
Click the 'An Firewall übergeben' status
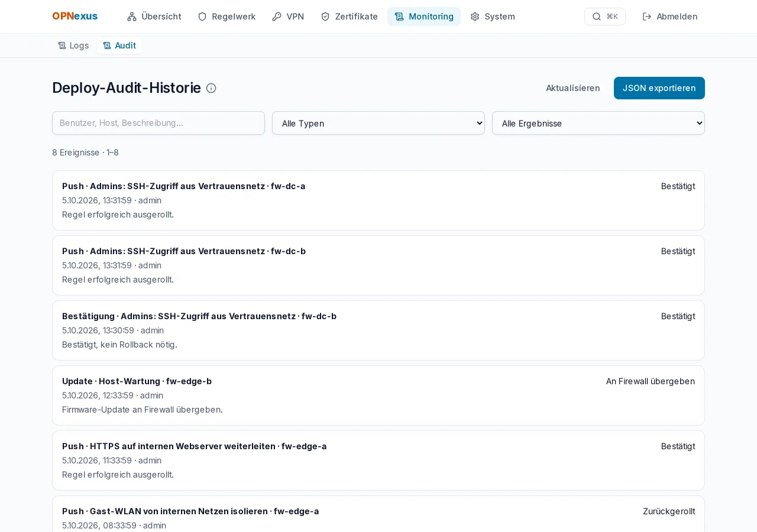click(651, 381)
